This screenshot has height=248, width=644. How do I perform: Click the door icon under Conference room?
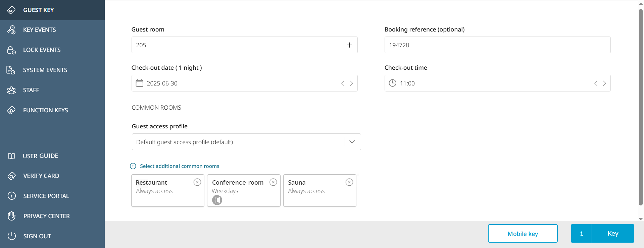217,200
